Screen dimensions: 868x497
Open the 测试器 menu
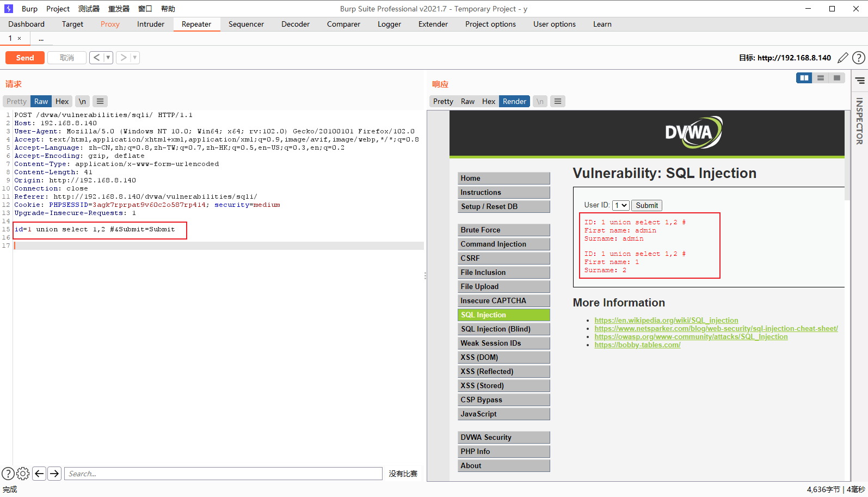point(89,9)
